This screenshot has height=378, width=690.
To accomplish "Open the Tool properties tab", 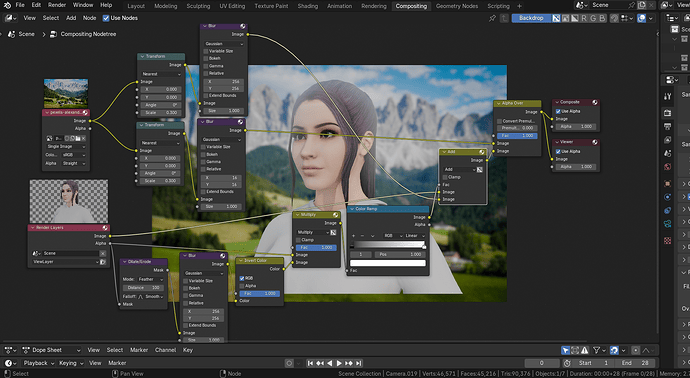I will tap(668, 96).
